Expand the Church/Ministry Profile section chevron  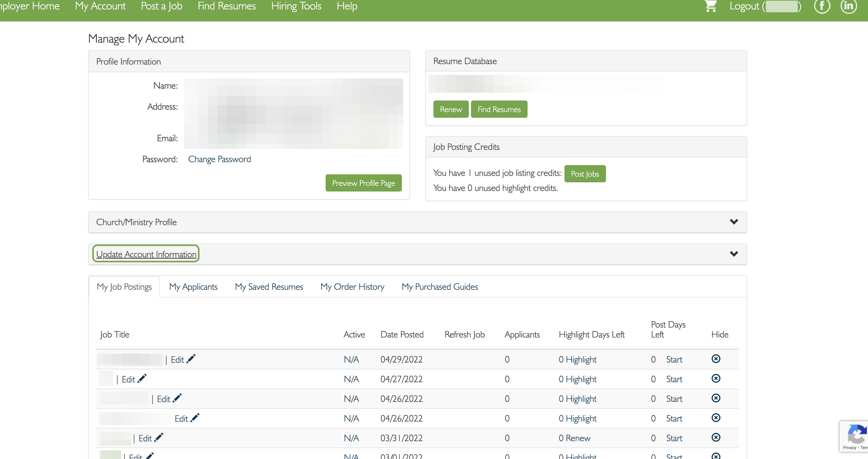[734, 222]
